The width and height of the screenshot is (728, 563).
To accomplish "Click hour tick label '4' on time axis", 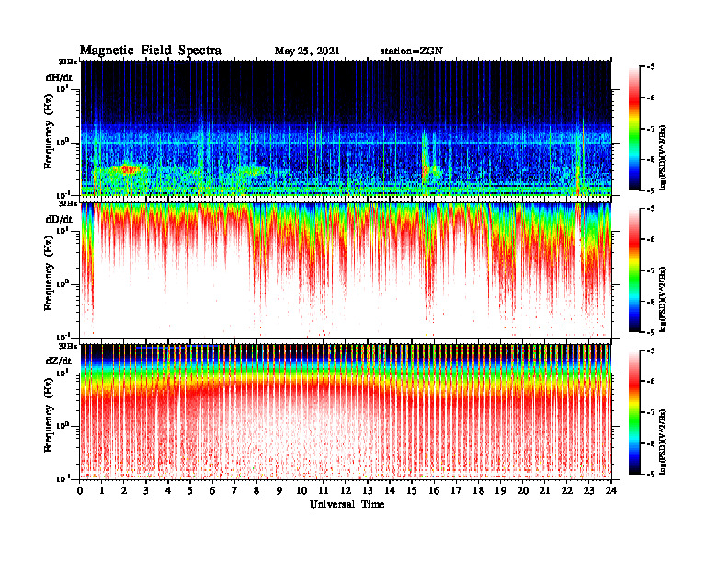I will [168, 491].
